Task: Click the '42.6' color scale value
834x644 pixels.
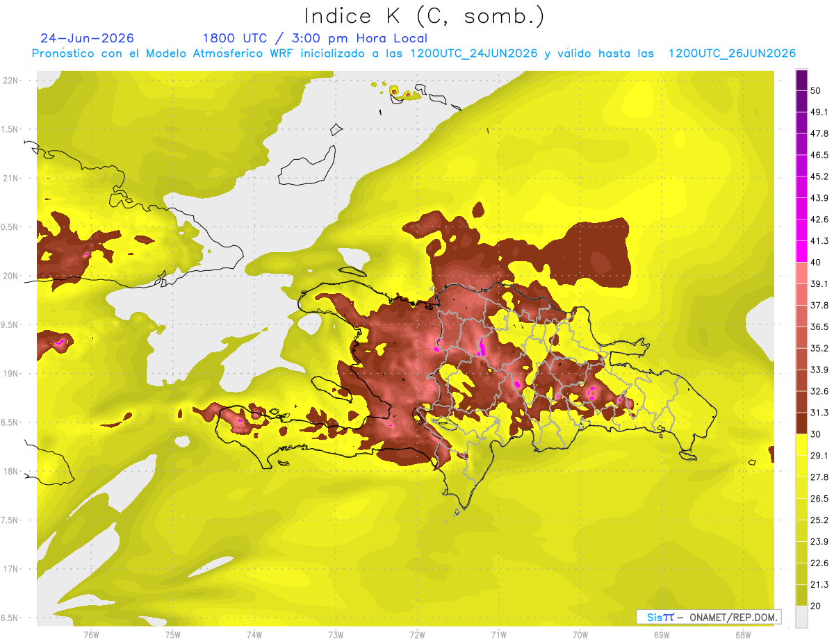Action: tap(819, 220)
